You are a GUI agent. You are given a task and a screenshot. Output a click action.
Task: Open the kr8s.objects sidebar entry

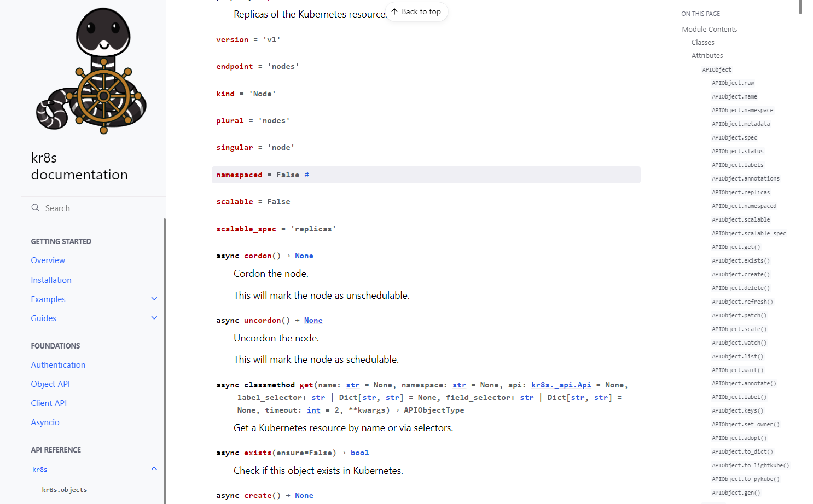(64, 490)
